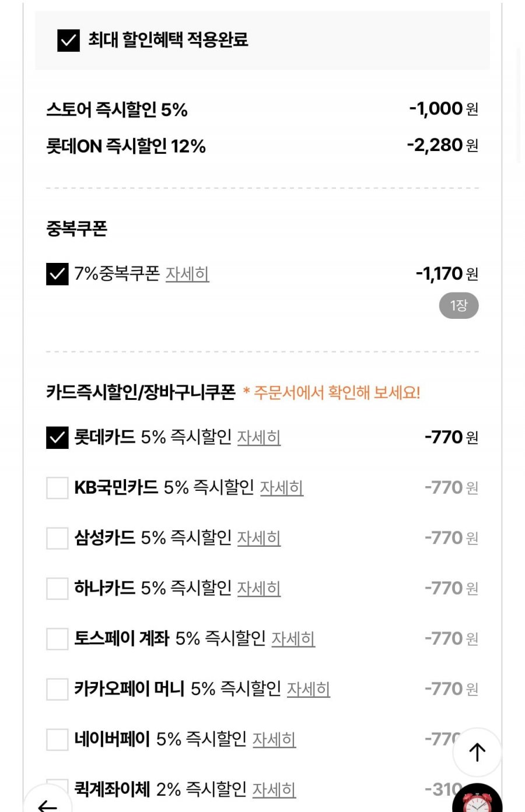Screen dimensions: 525x812
Task: Uncheck the 7%중복쿠폰 checkbox
Action: [57, 274]
